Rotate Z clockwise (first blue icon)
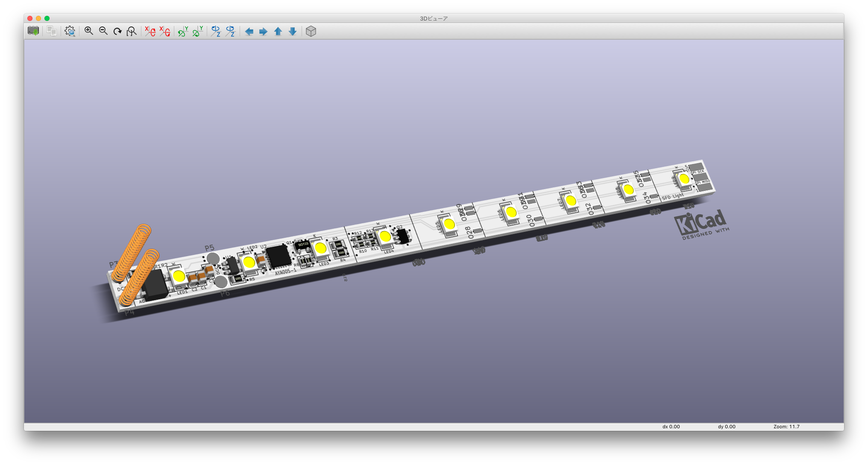 coord(216,31)
